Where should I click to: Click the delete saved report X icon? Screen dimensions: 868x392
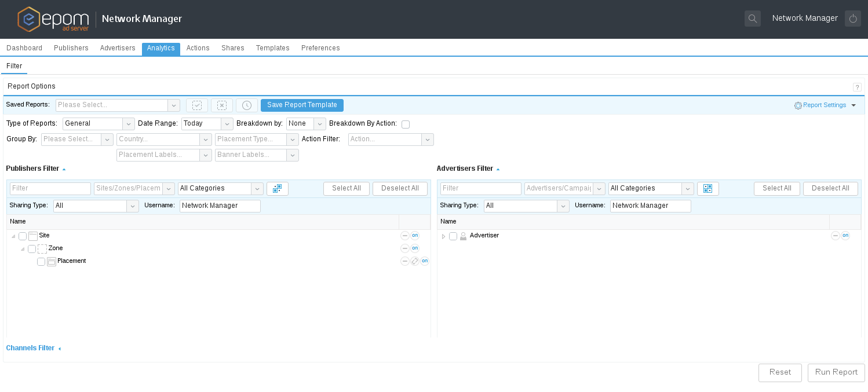click(x=222, y=105)
